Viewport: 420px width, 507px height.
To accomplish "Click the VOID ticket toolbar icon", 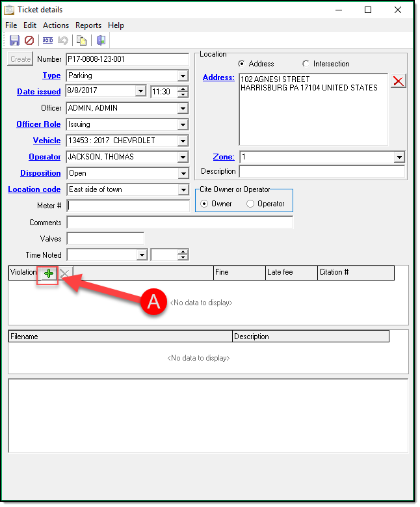I will coord(47,40).
